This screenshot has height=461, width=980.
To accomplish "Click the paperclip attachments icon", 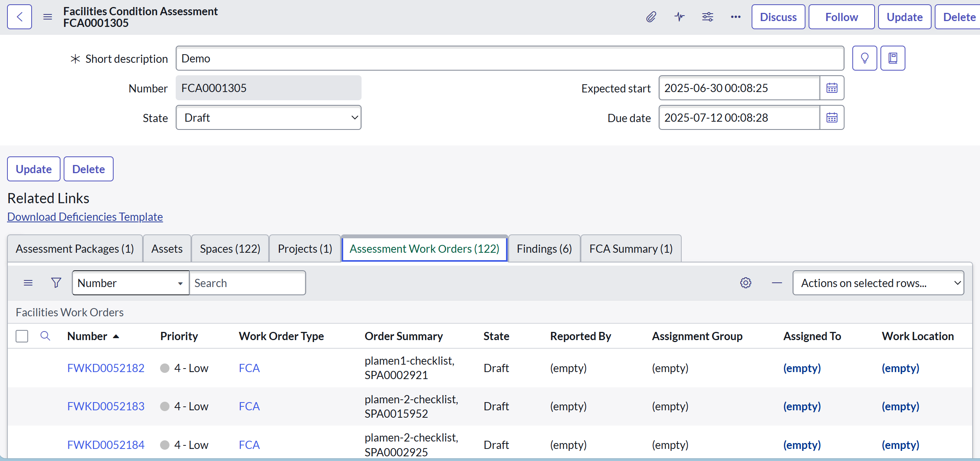I will coord(651,17).
